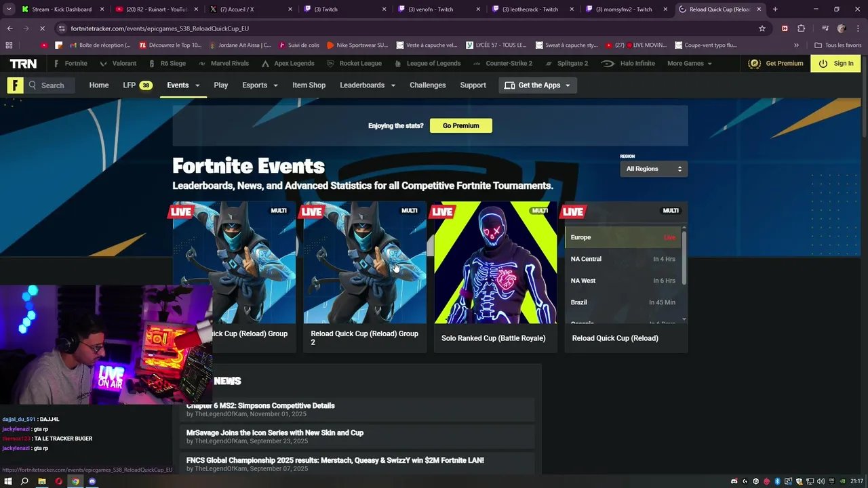This screenshot has height=488, width=868.
Task: Open the Play nav item
Action: coord(221,85)
